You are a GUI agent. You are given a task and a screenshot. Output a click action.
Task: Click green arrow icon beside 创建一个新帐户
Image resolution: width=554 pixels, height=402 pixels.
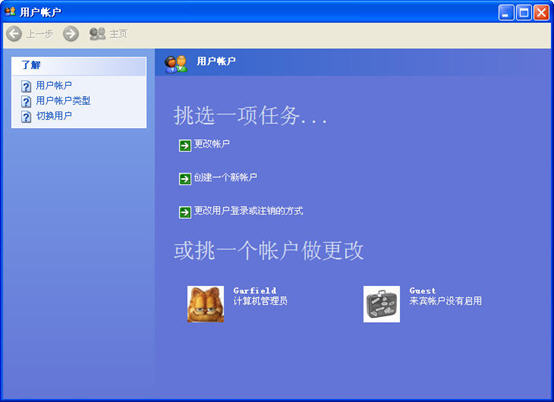(x=185, y=179)
